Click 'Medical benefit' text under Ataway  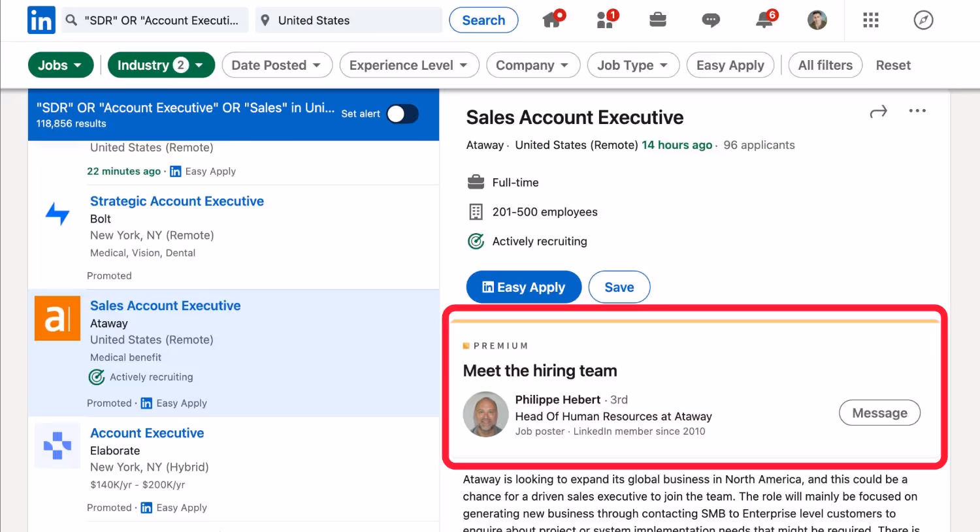point(125,357)
